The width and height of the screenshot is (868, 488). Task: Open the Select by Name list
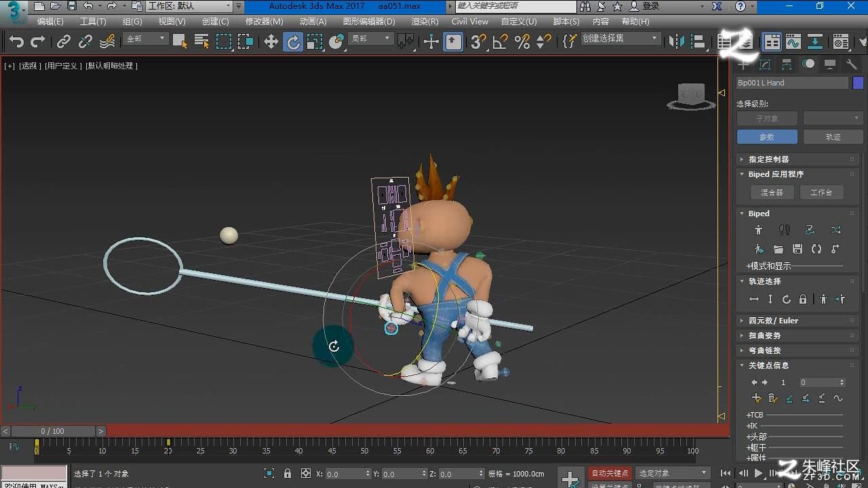point(201,42)
